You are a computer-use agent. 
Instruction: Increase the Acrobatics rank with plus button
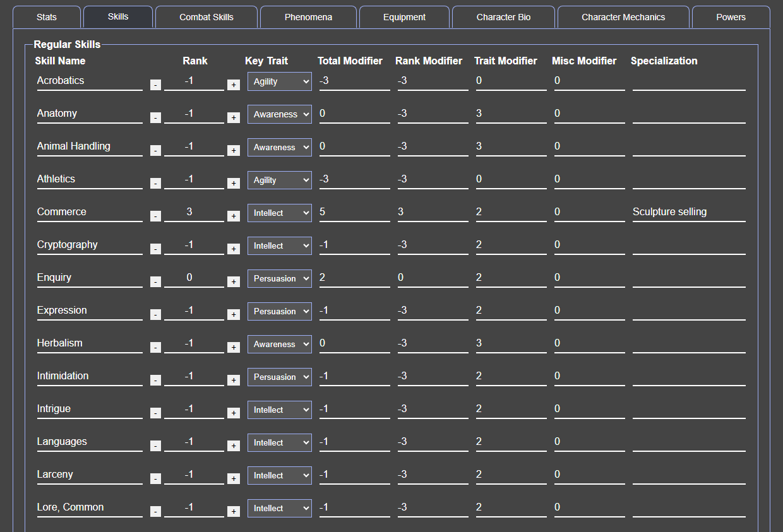click(234, 85)
